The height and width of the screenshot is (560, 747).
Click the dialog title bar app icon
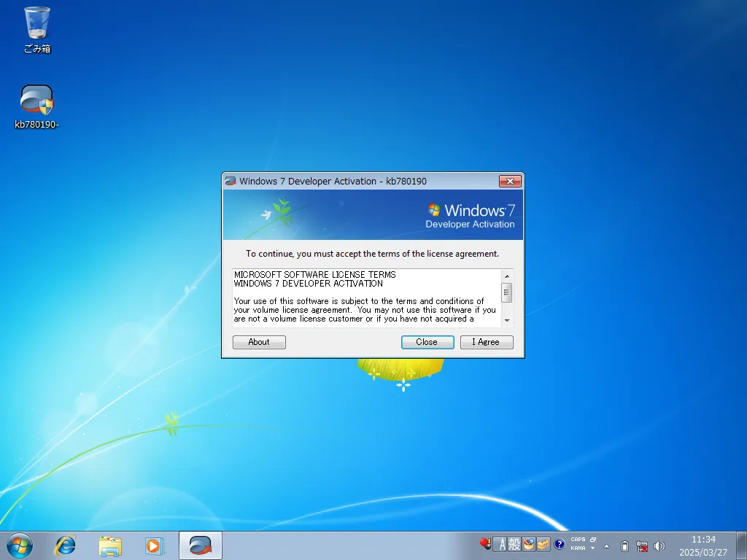[231, 181]
